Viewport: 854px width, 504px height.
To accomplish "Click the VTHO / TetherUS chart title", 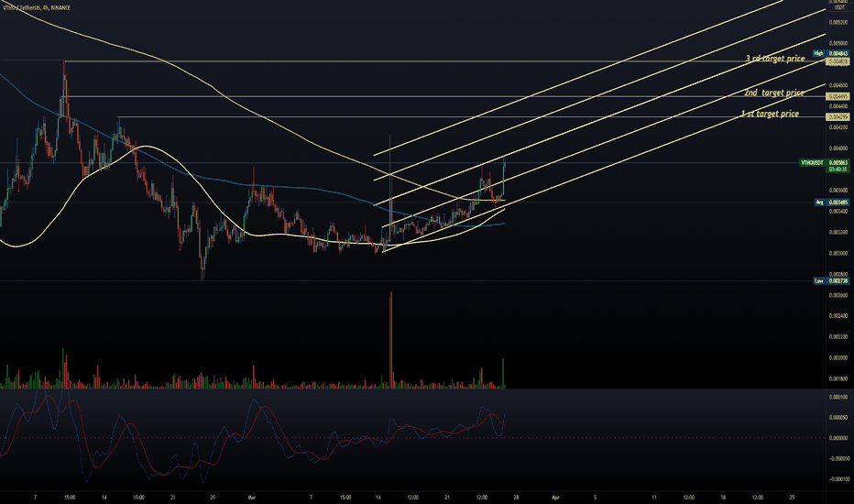I will point(36,8).
